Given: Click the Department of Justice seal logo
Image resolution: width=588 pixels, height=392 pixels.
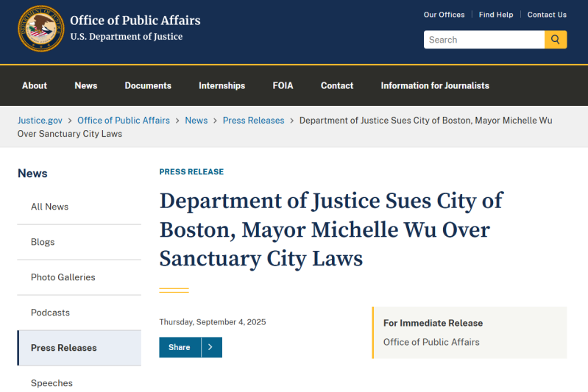Looking at the screenshot, I should pyautogui.click(x=41, y=29).
